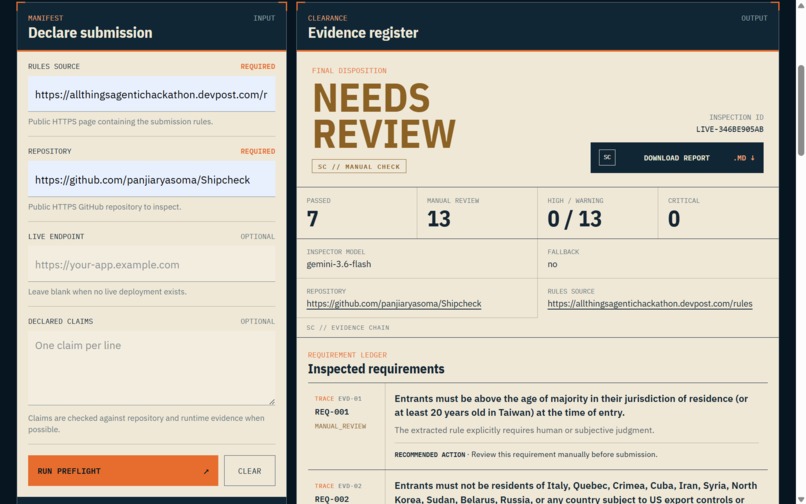Click the scrollbar down arrow
Viewport: 806px width, 504px height.
(801, 498)
